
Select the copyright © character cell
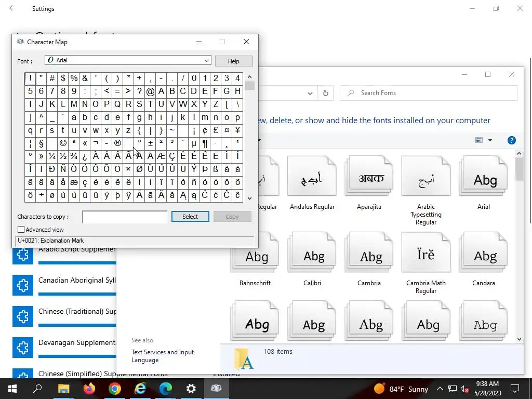(63, 143)
